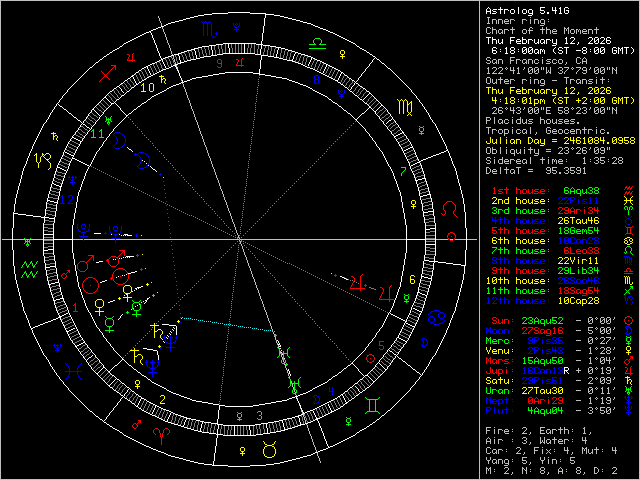Image resolution: width=640 pixels, height=480 pixels.
Task: Click the blue Pisces glyph on the wheel
Action: pyautogui.click(x=71, y=370)
